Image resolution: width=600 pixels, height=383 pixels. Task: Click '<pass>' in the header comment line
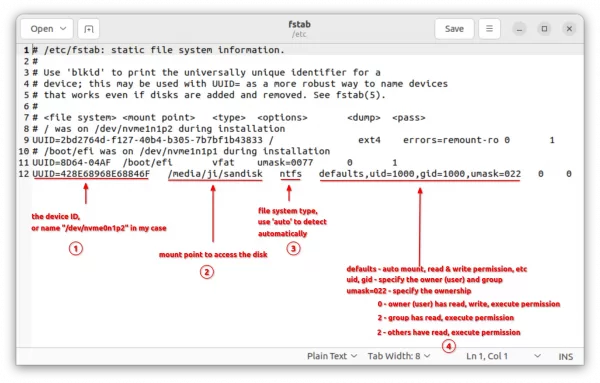tap(409, 117)
